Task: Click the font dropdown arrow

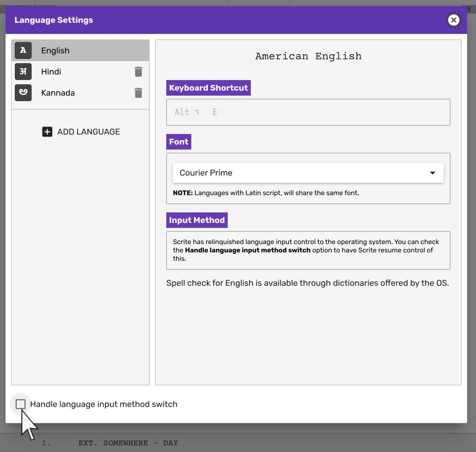Action: [432, 173]
